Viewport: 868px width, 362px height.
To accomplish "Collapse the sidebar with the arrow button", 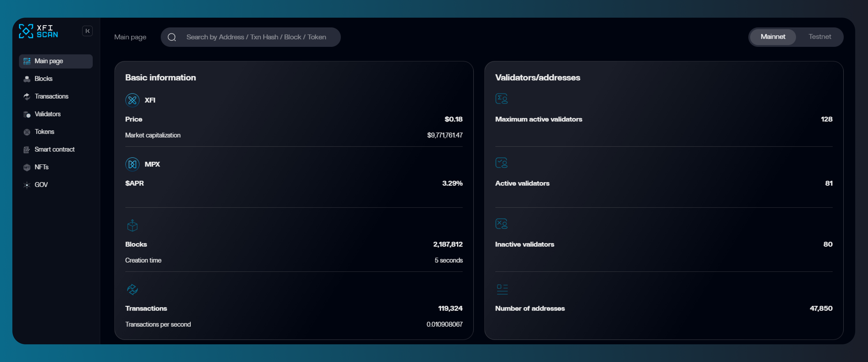I will [87, 31].
